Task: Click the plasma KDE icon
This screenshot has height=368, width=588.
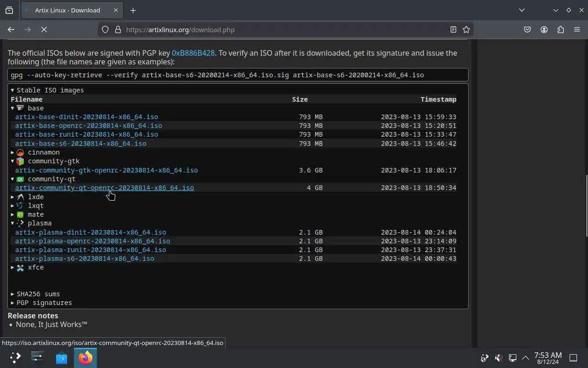Action: 20,223
